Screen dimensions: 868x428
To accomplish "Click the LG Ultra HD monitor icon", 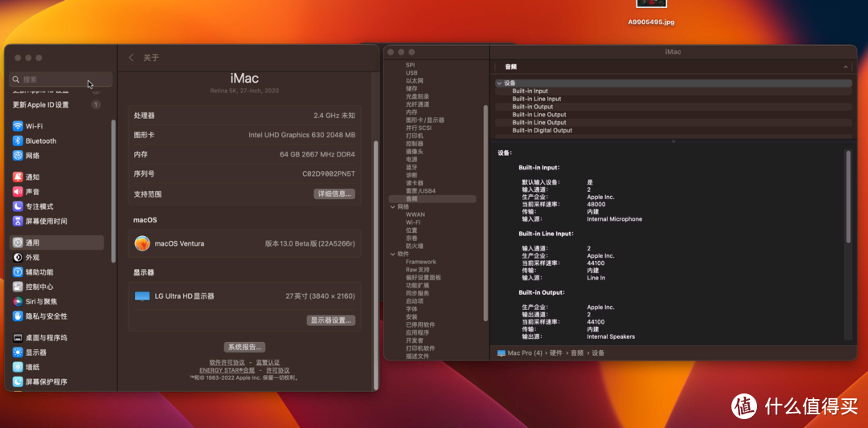I will (142, 296).
